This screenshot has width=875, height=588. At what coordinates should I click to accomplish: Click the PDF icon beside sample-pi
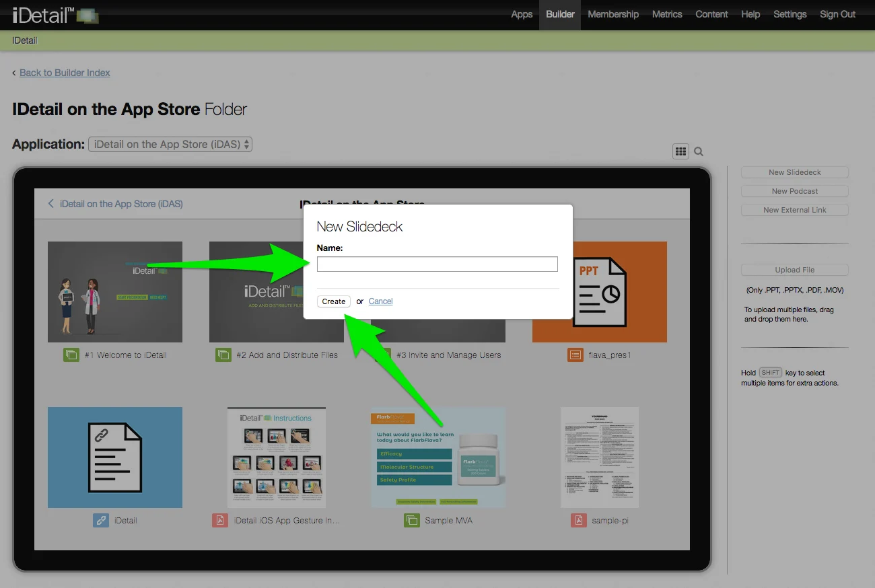(579, 520)
